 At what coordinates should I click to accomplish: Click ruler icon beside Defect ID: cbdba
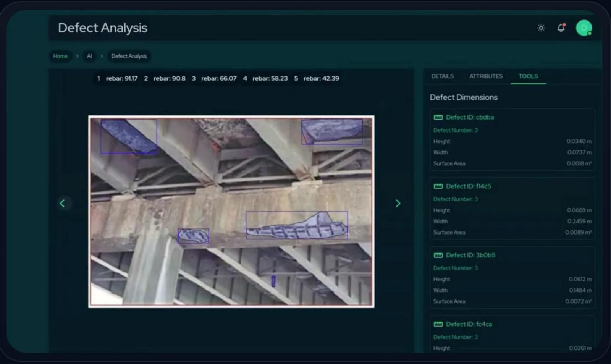click(438, 117)
